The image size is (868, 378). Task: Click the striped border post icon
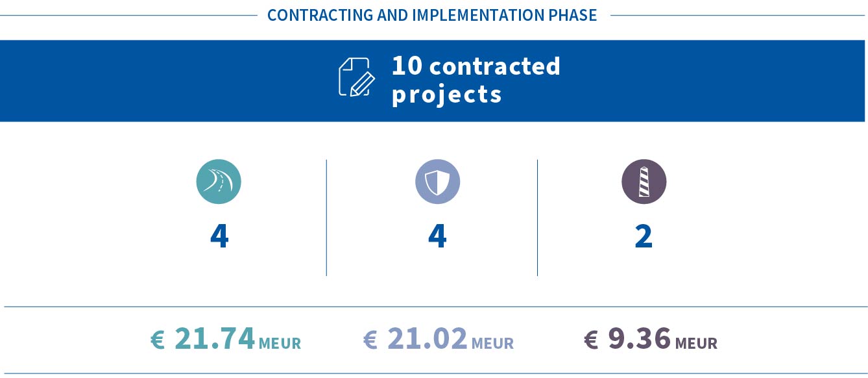pos(644,182)
